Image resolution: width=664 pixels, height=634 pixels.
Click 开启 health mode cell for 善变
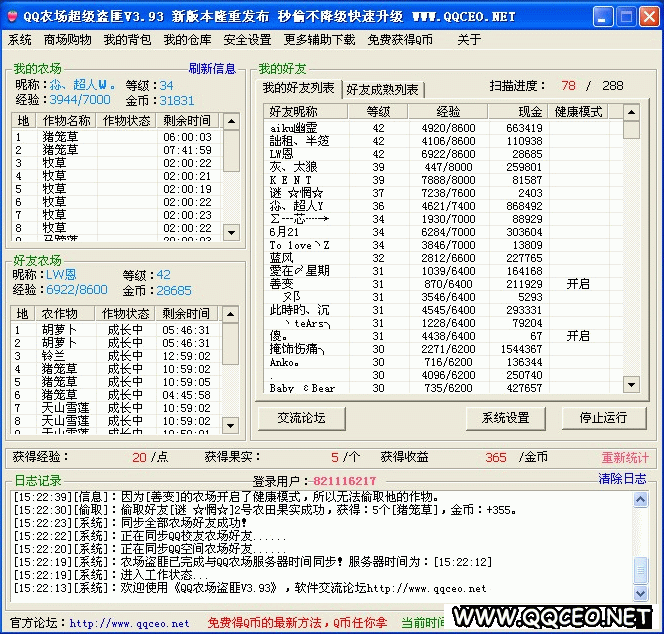578,284
